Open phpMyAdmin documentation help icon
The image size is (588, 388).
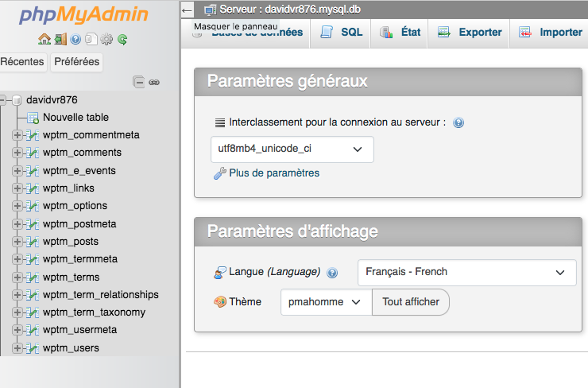(x=75, y=39)
